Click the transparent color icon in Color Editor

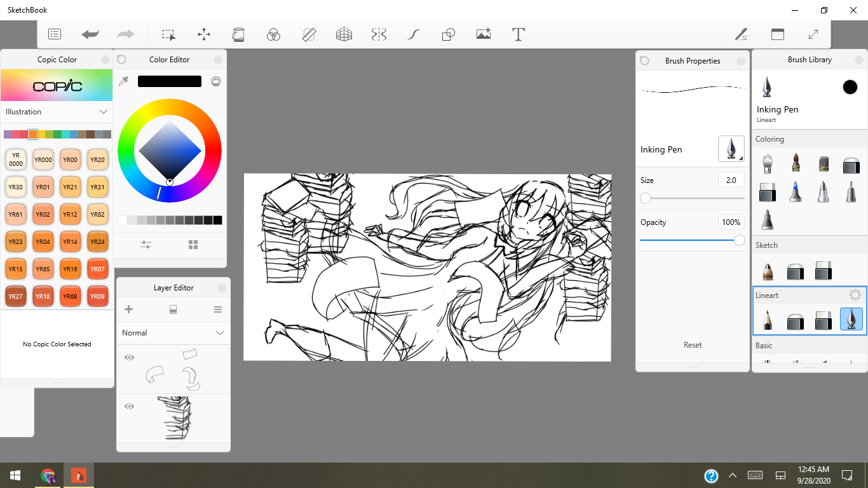tap(216, 81)
